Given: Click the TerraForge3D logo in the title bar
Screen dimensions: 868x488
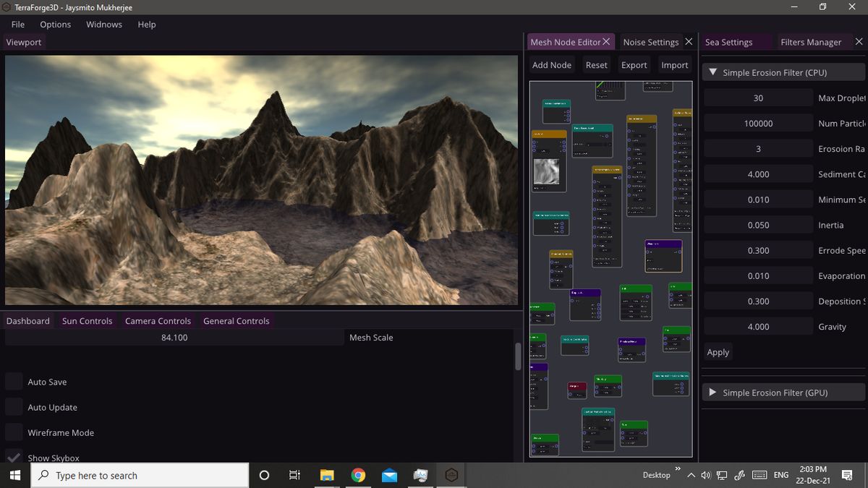Looking at the screenshot, I should (7, 7).
